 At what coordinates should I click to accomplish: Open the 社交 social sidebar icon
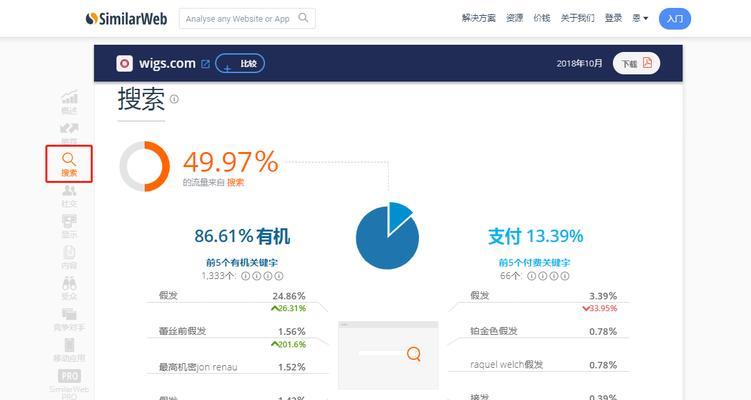click(x=69, y=196)
